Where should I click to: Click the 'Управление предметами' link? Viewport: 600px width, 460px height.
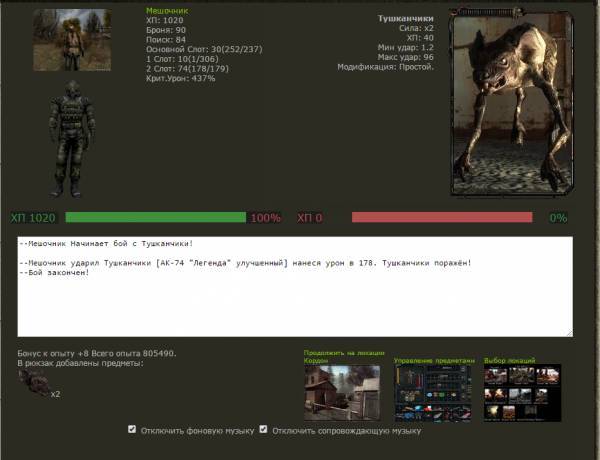click(x=433, y=360)
